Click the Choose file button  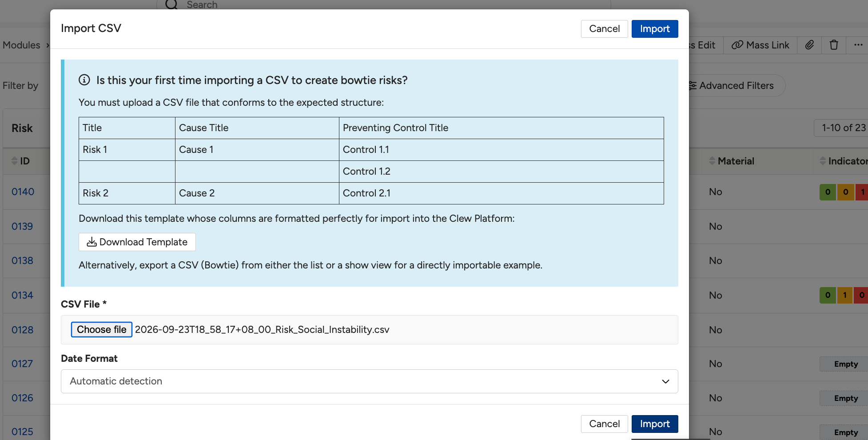coord(102,329)
